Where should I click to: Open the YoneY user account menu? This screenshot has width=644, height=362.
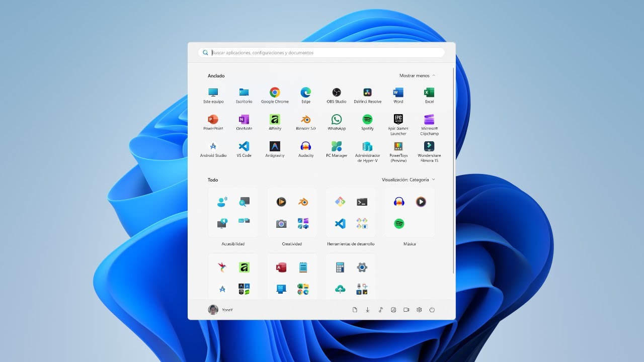pos(220,310)
